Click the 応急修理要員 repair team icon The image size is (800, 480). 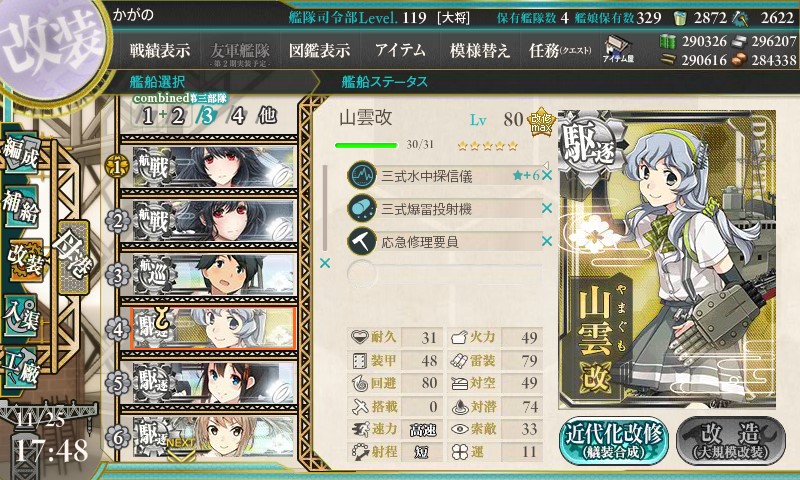(362, 241)
